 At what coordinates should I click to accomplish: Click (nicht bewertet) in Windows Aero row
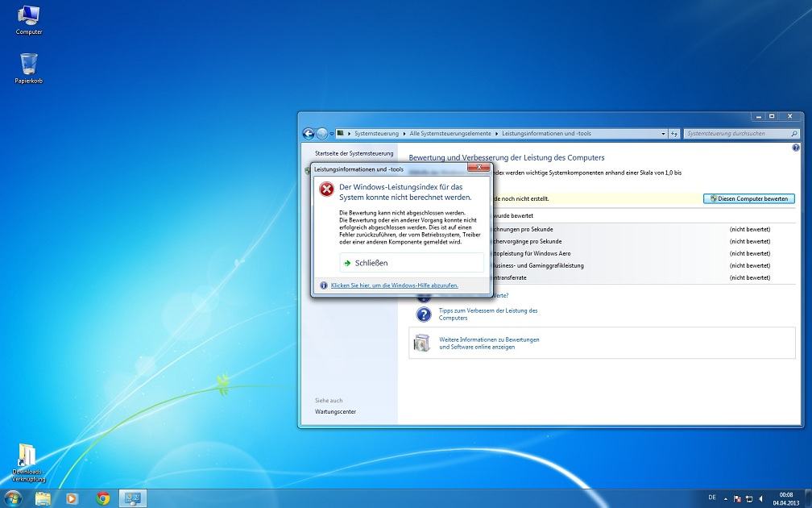click(x=750, y=253)
